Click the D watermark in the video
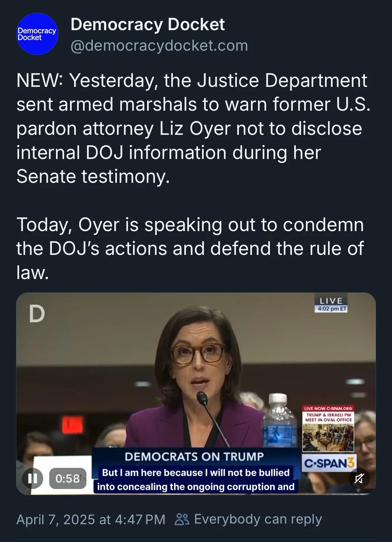This screenshot has height=542, width=392. pos(37,314)
